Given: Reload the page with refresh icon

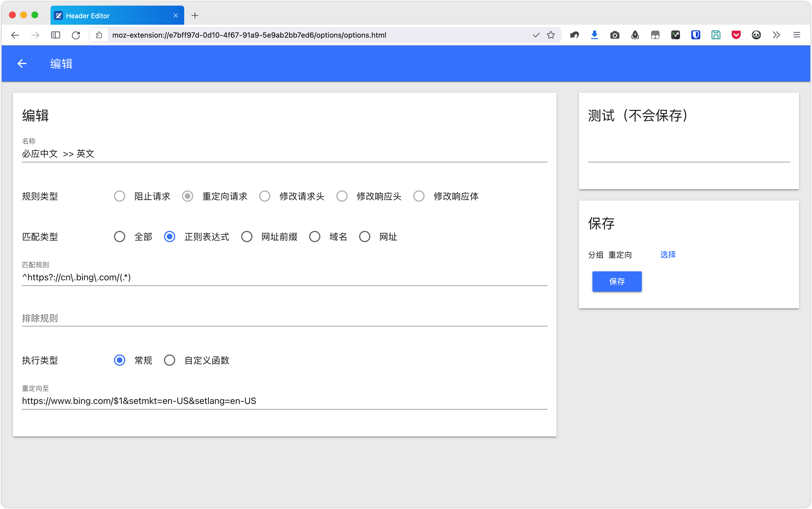Looking at the screenshot, I should click(x=76, y=35).
